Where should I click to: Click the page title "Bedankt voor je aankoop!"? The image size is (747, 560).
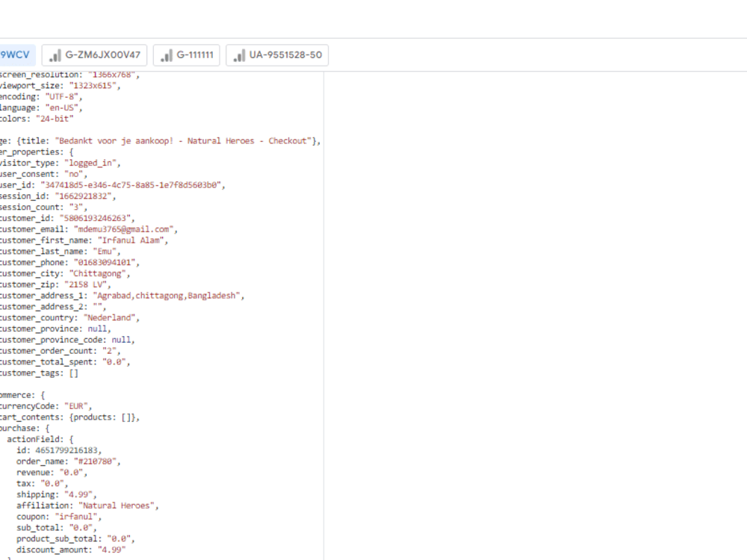click(x=114, y=140)
